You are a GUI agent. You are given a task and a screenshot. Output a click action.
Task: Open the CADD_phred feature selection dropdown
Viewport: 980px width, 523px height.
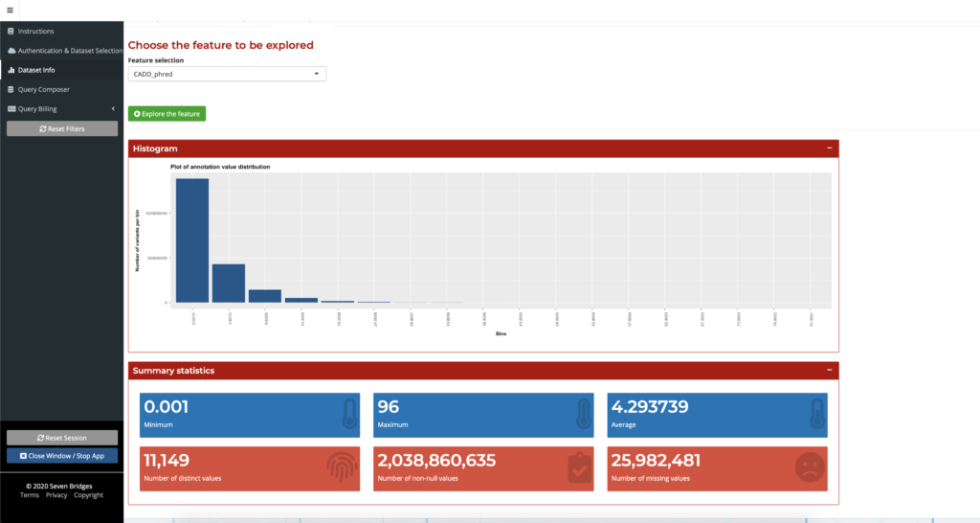click(227, 74)
